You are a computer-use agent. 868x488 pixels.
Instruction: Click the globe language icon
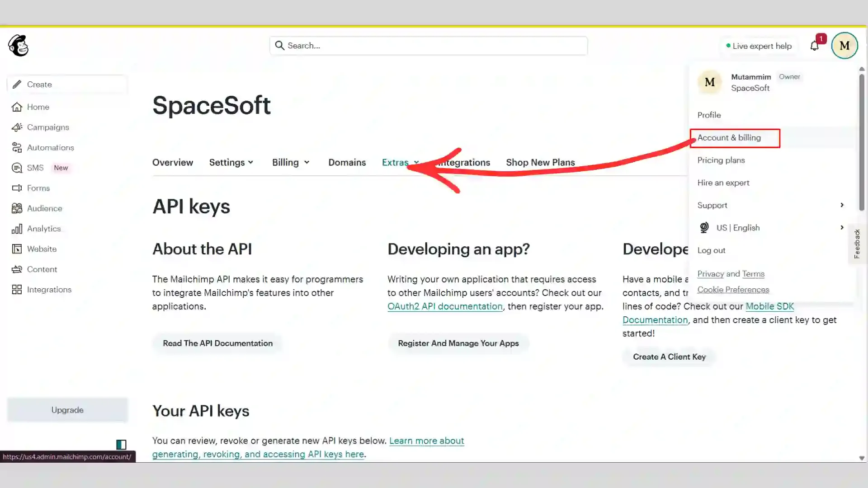tap(704, 228)
